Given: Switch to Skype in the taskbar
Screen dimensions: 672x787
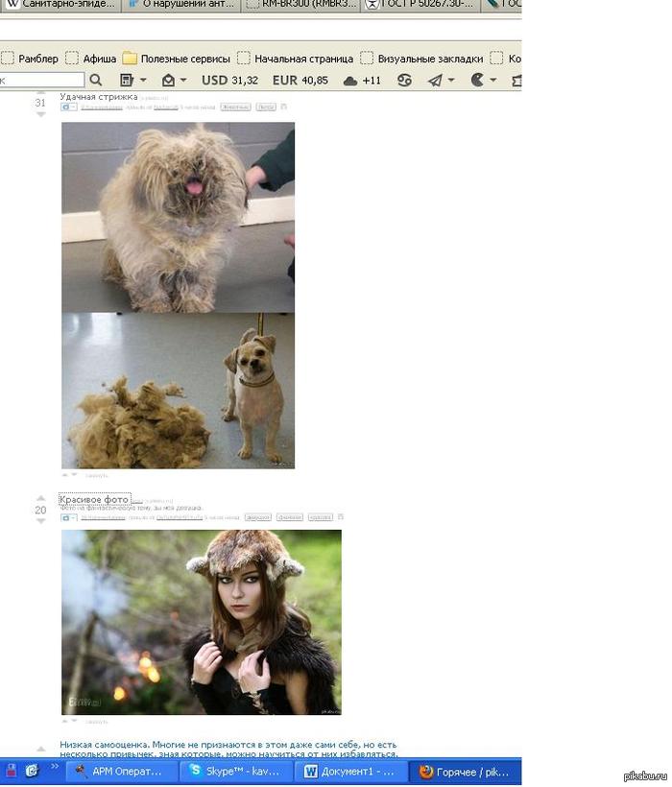Looking at the screenshot, I should click(235, 771).
